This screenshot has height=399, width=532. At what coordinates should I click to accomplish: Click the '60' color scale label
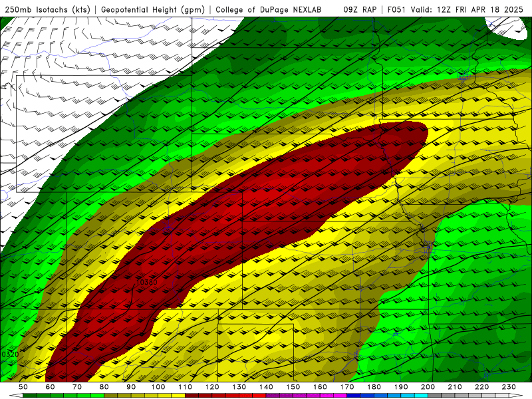50,387
